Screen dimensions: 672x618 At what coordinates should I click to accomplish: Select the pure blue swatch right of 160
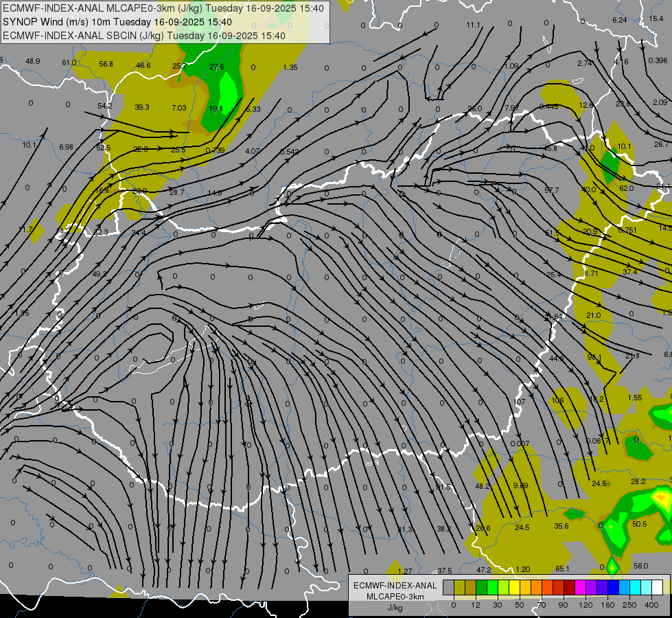point(614,587)
